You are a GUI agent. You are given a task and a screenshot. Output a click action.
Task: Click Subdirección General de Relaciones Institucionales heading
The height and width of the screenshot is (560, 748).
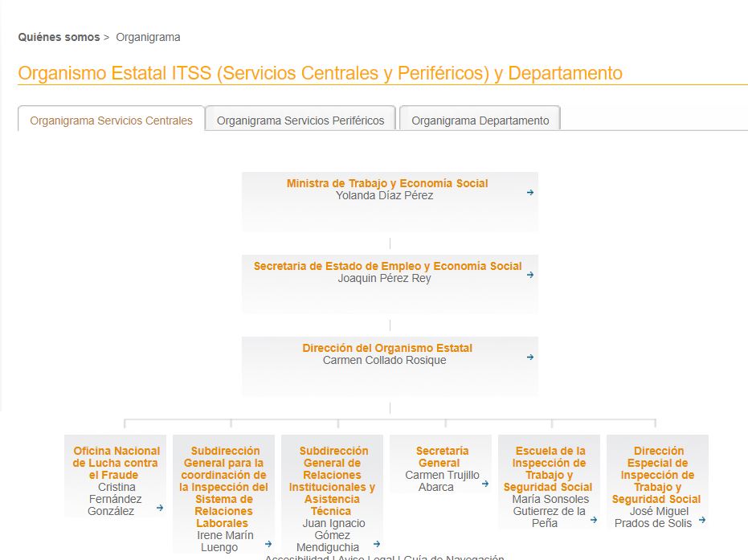(332, 480)
